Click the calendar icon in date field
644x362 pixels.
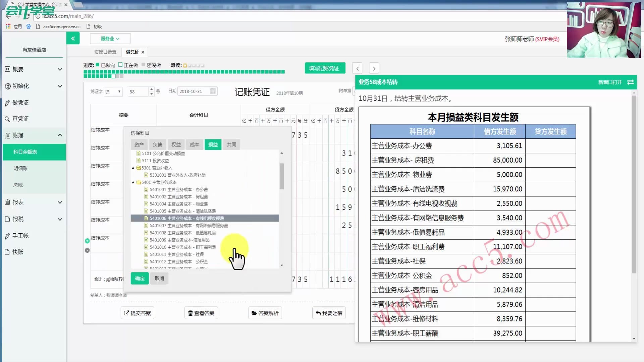[213, 91]
